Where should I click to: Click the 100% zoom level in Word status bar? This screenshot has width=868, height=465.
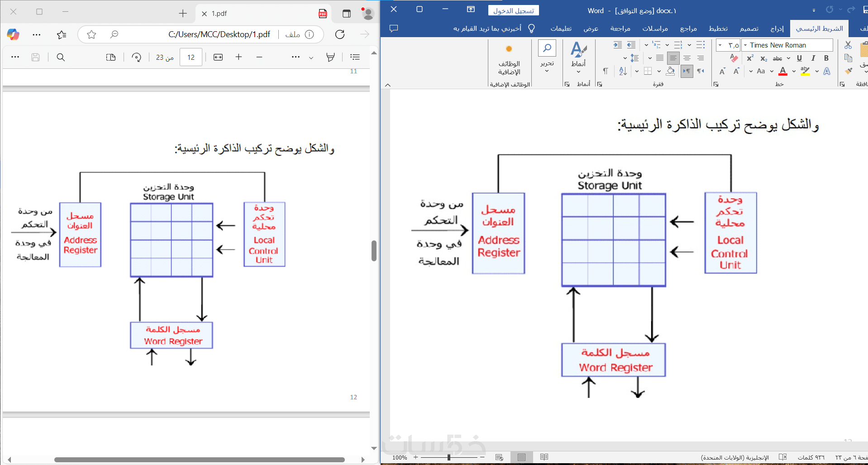[400, 457]
